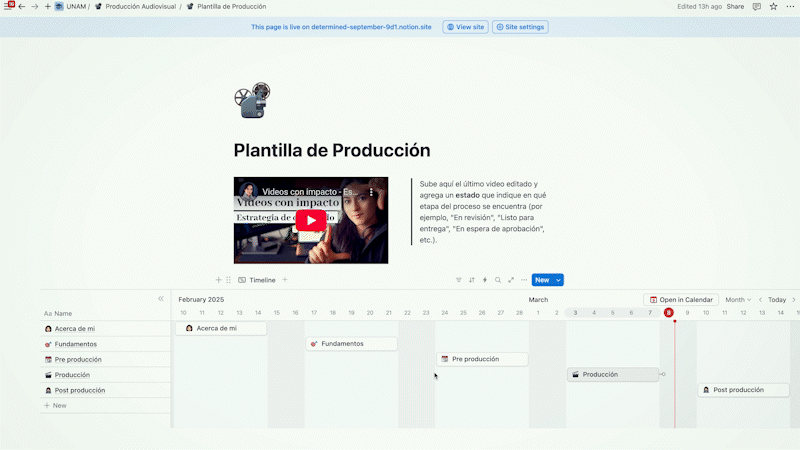The width and height of the screenshot is (800, 450).
Task: Open timeline in full page view
Action: pyautogui.click(x=511, y=280)
